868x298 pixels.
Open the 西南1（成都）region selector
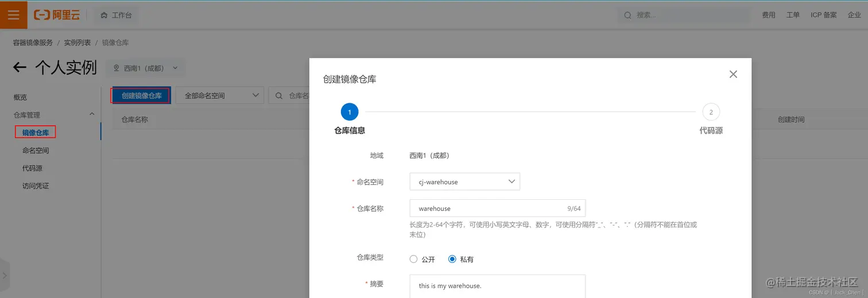click(145, 68)
